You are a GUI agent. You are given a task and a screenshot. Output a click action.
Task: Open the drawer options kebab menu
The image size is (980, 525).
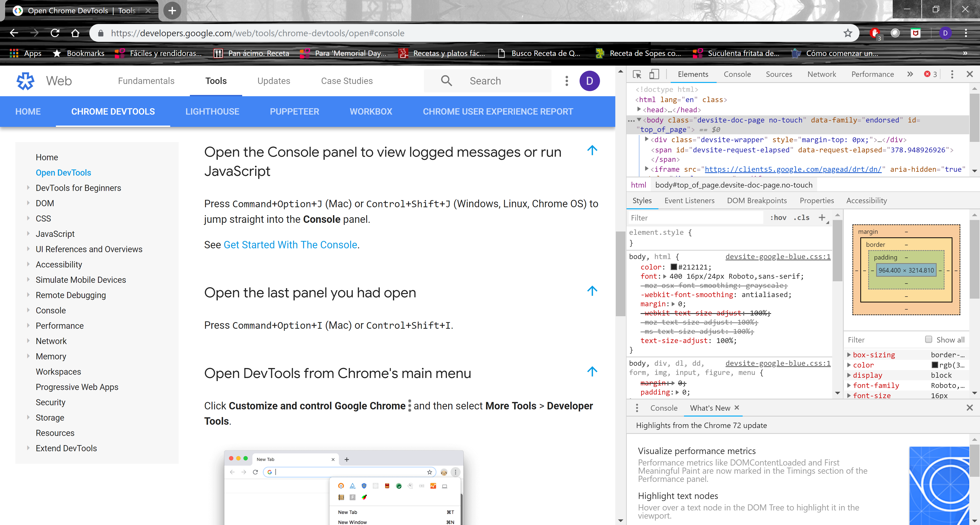pos(637,408)
